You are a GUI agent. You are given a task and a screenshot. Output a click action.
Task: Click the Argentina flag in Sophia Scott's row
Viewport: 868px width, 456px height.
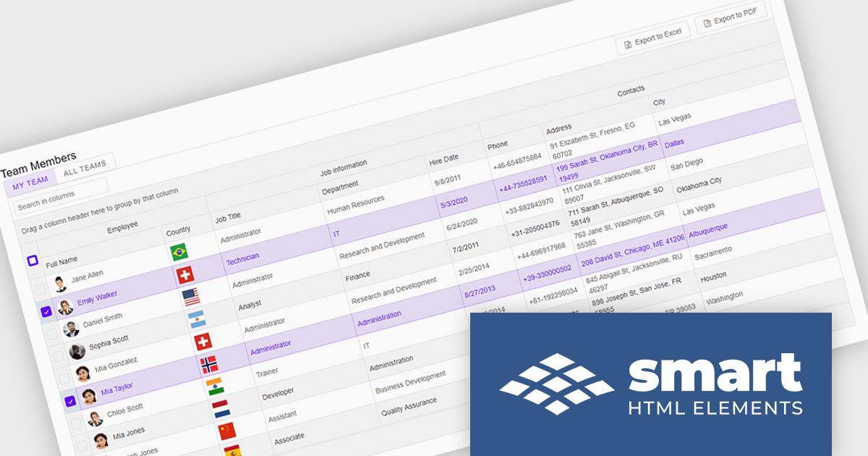(197, 319)
